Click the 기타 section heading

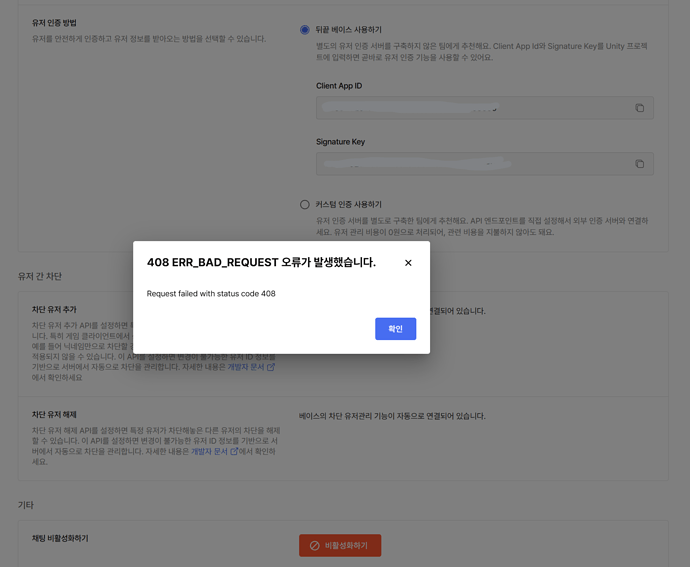26,505
